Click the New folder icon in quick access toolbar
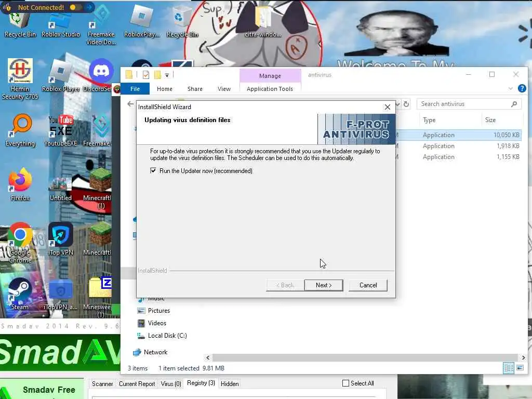 click(x=157, y=75)
